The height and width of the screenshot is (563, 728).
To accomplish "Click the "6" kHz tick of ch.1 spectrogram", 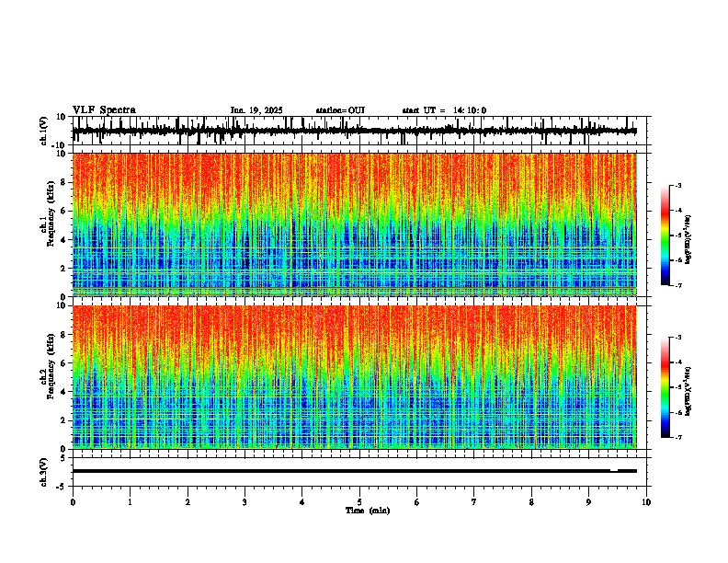I will coord(63,211).
